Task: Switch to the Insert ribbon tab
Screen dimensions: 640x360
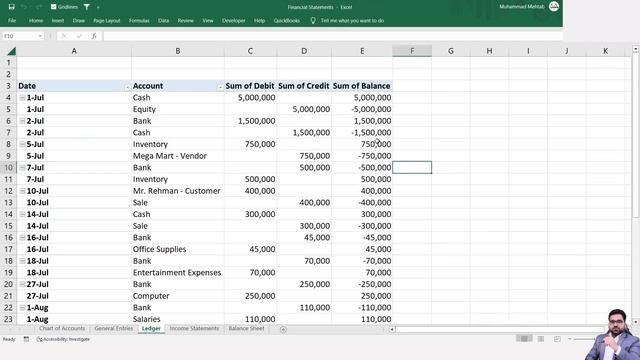Action: tap(58, 20)
